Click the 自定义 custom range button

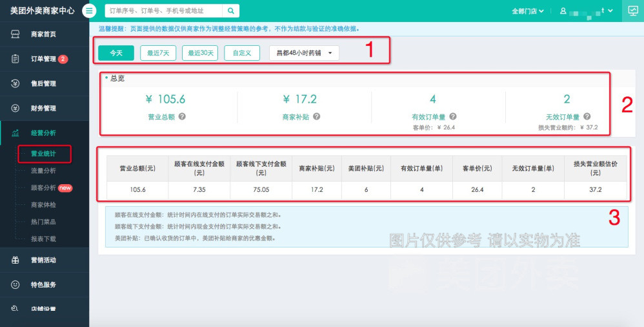tap(242, 53)
